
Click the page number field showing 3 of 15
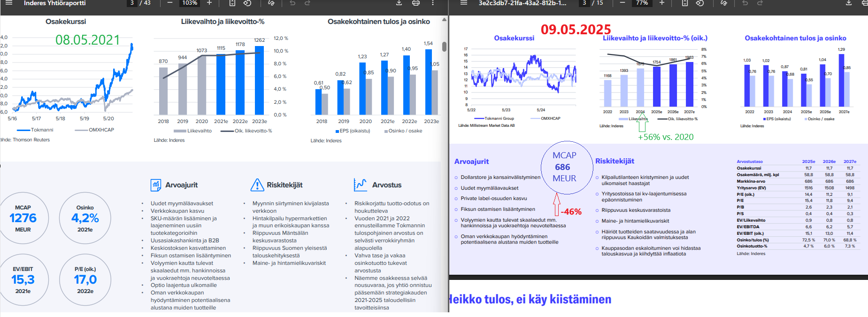[x=584, y=3]
